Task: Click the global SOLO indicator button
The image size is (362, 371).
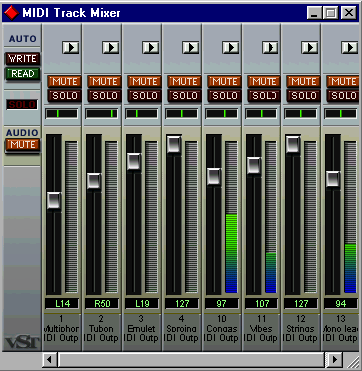Action: [22, 105]
